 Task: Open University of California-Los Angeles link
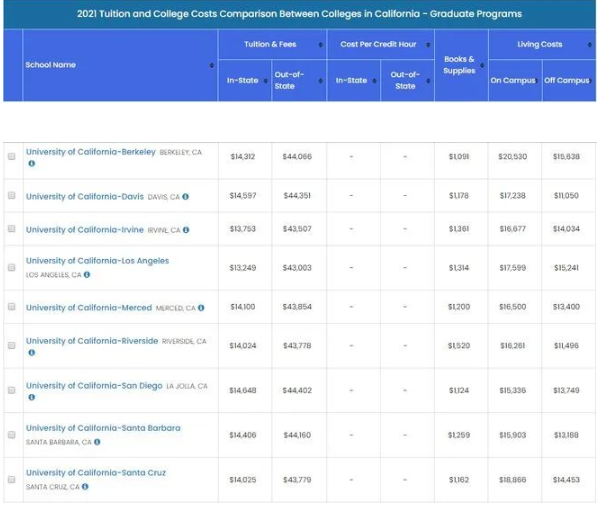tap(97, 261)
